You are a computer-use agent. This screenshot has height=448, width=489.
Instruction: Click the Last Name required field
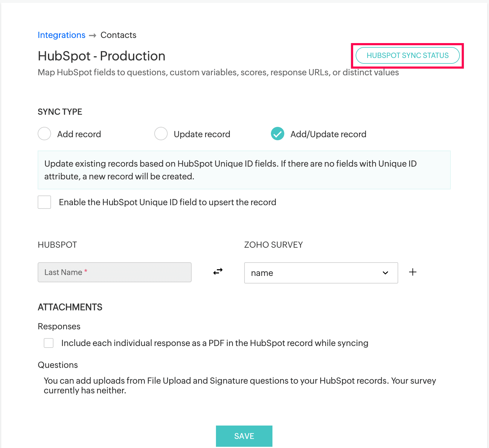(x=115, y=272)
